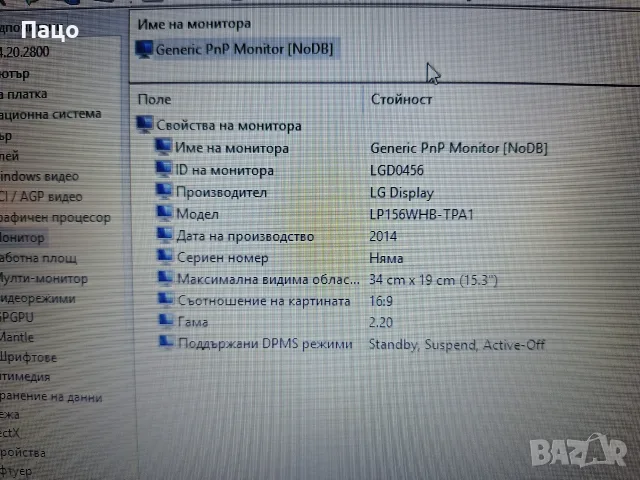Image resolution: width=640 pixels, height=480 pixels.
Task: Select the Производител field label
Action: point(221,192)
